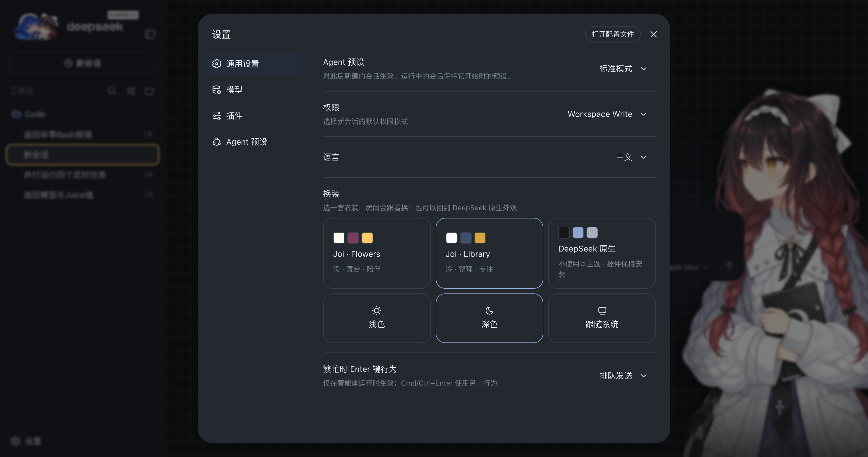Close the settings dialog with the X
The image size is (868, 457).
653,34
